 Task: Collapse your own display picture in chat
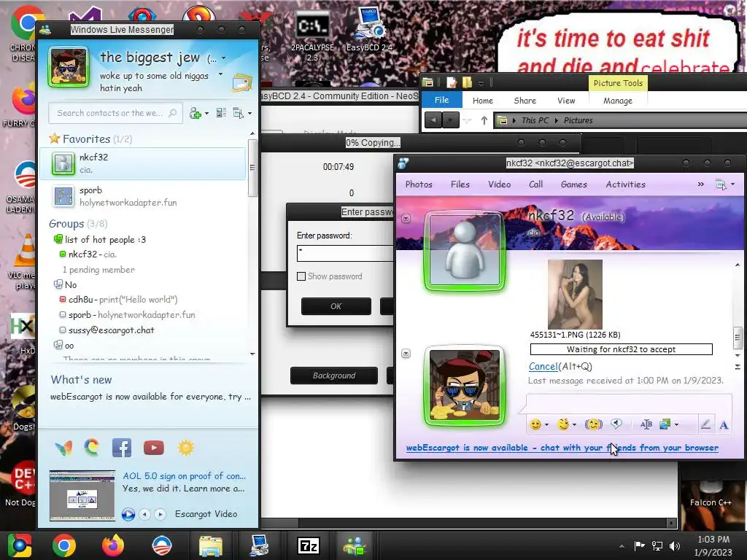tap(406, 354)
